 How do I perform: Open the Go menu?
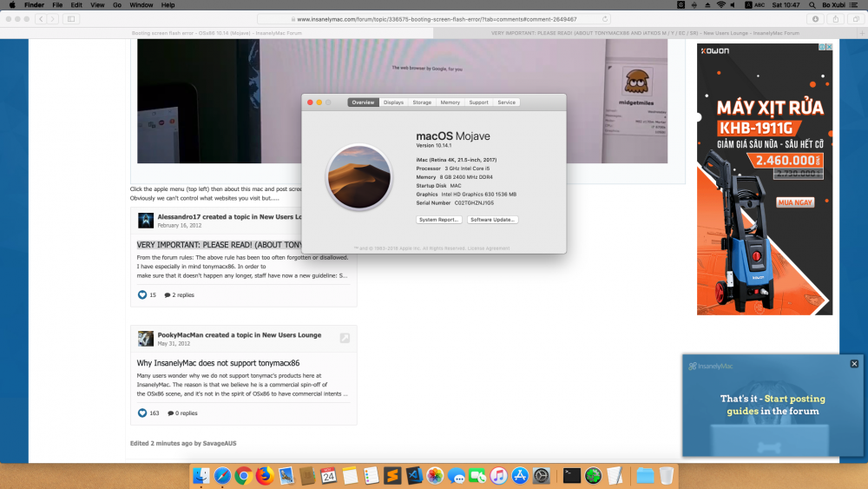click(117, 5)
